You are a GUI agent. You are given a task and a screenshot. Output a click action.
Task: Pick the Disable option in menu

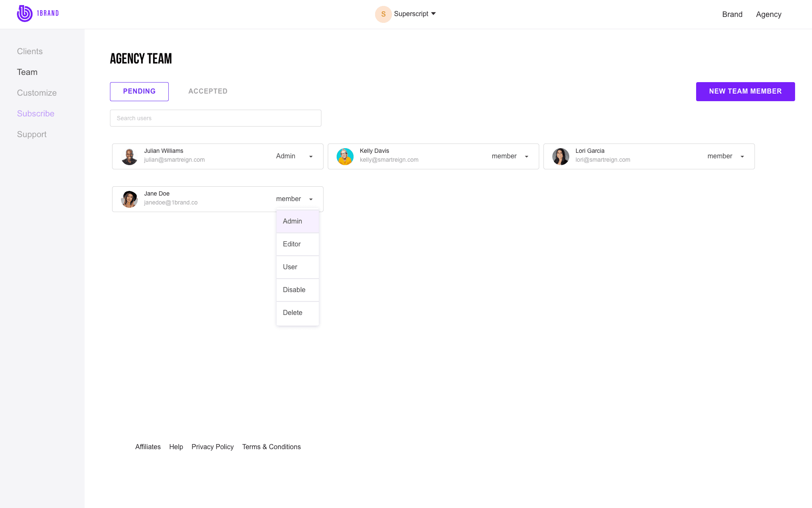pos(297,290)
